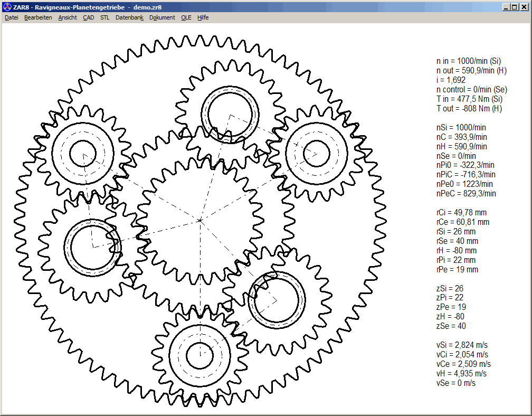The image size is (532, 416).
Task: Close the ZAR8 window
Action: coord(524,7)
